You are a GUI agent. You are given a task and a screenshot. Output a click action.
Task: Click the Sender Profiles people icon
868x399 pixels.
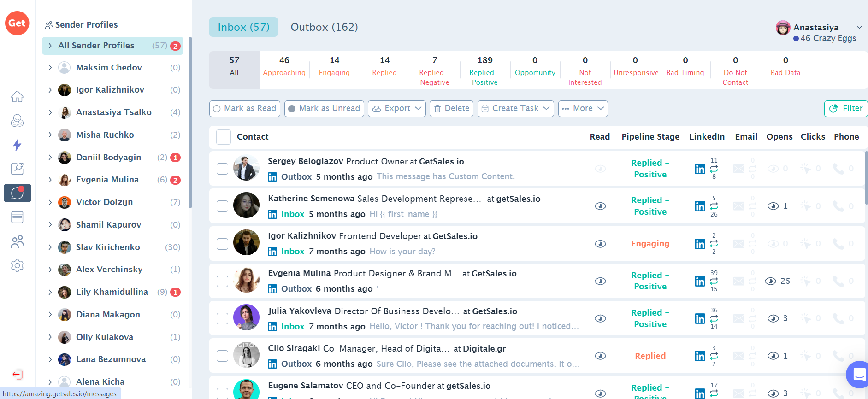tap(49, 25)
